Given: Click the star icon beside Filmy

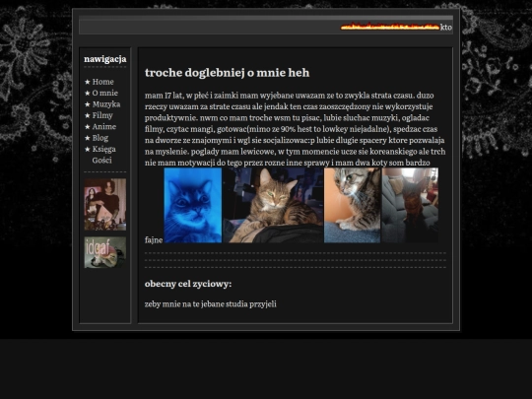Looking at the screenshot, I should pos(88,115).
